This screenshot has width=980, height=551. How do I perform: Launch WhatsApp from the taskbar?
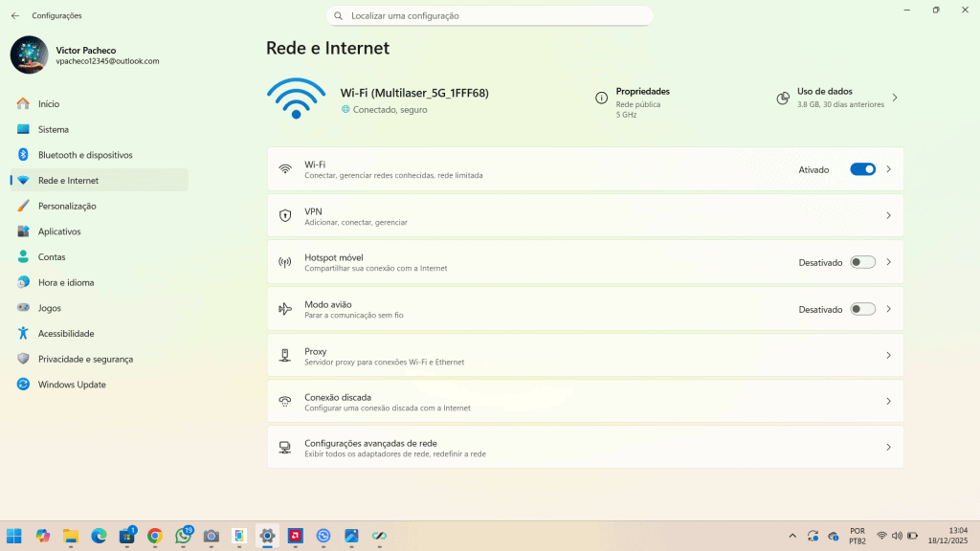(183, 536)
